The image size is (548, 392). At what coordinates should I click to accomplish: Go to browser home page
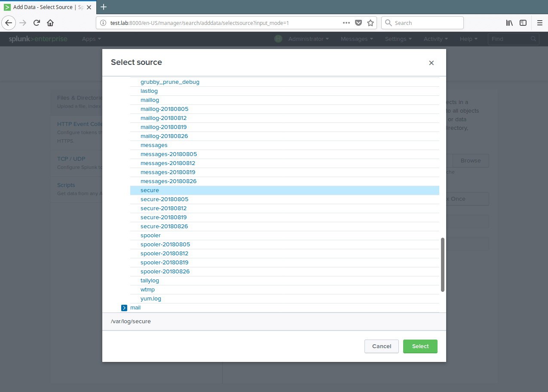[x=50, y=23]
